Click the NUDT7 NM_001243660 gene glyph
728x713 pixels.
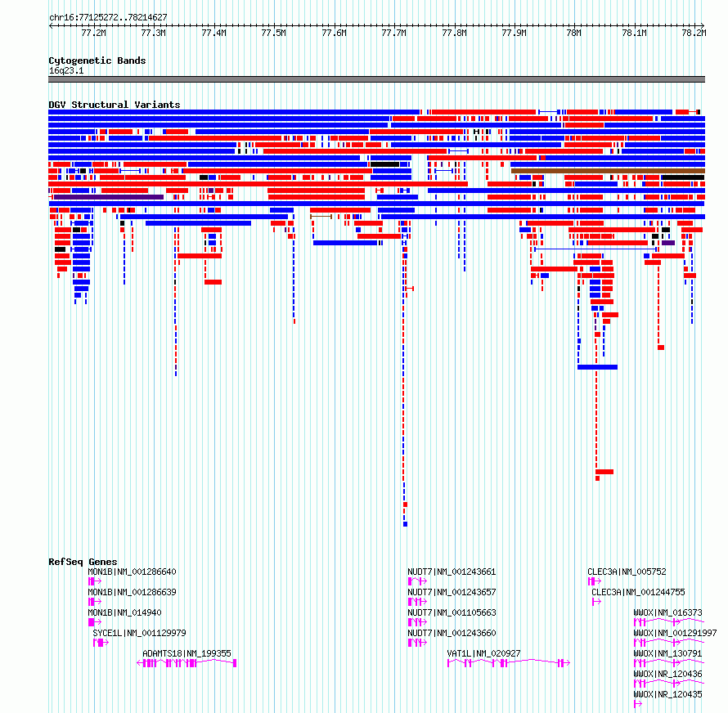[417, 643]
